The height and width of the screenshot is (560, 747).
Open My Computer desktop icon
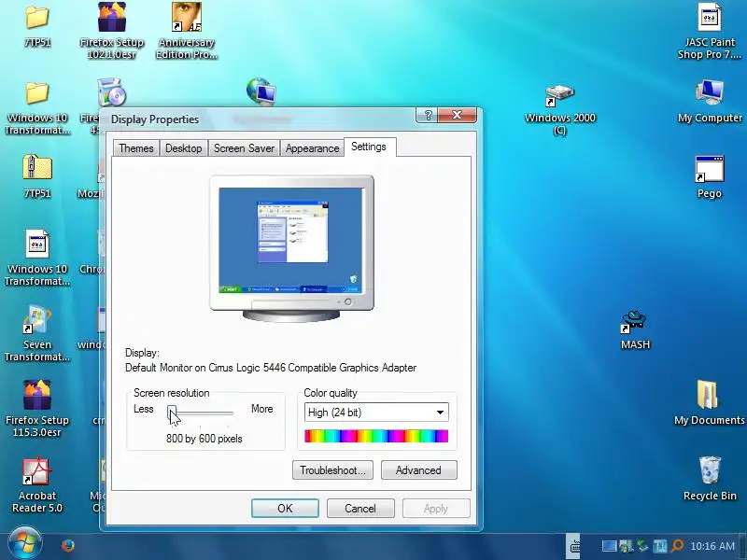pyautogui.click(x=710, y=92)
